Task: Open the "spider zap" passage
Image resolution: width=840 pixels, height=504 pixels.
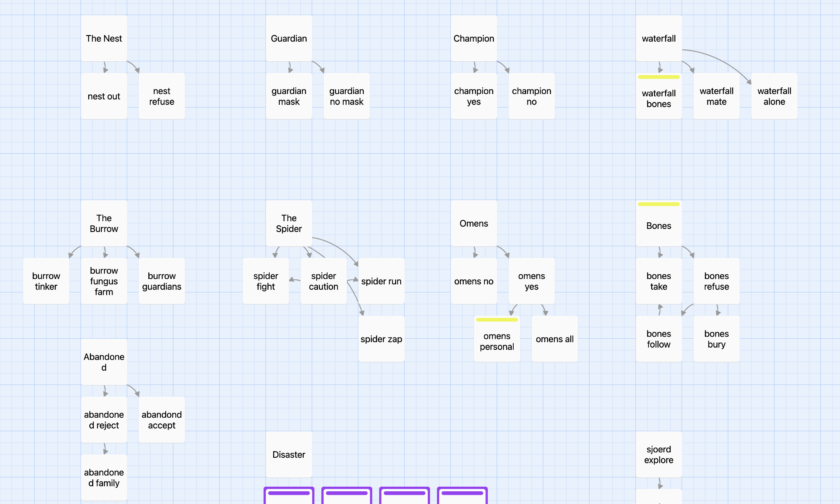Action: (381, 339)
